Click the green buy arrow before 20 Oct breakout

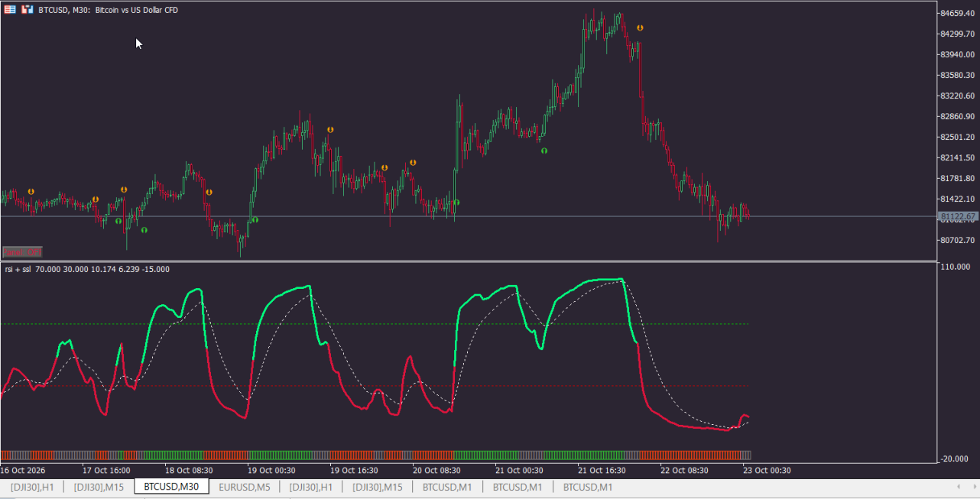(456, 203)
